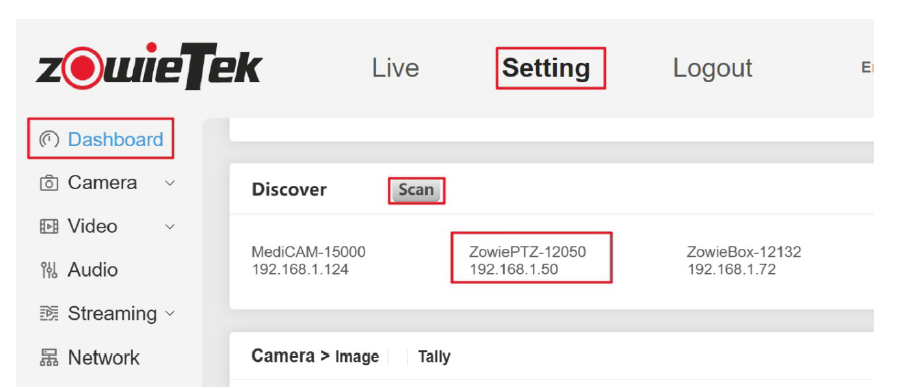Click the Streaming icon in sidebar
This screenshot has height=388, width=903.
pos(48,314)
